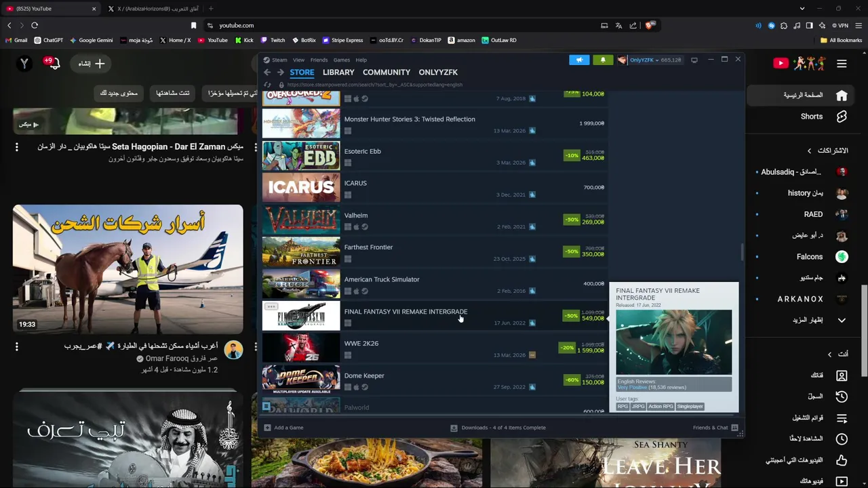The height and width of the screenshot is (488, 868).
Task: Open YouTube notifications bell with 9+ badge
Action: [53, 64]
